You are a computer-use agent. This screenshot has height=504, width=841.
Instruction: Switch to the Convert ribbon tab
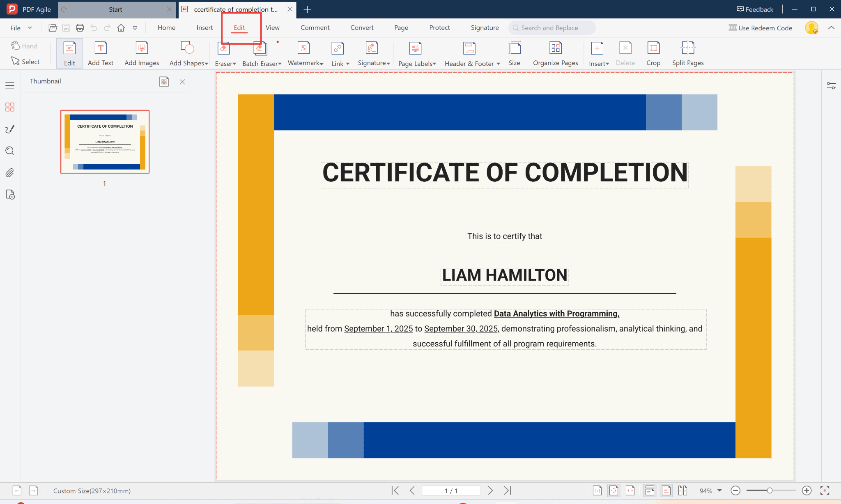pyautogui.click(x=362, y=27)
